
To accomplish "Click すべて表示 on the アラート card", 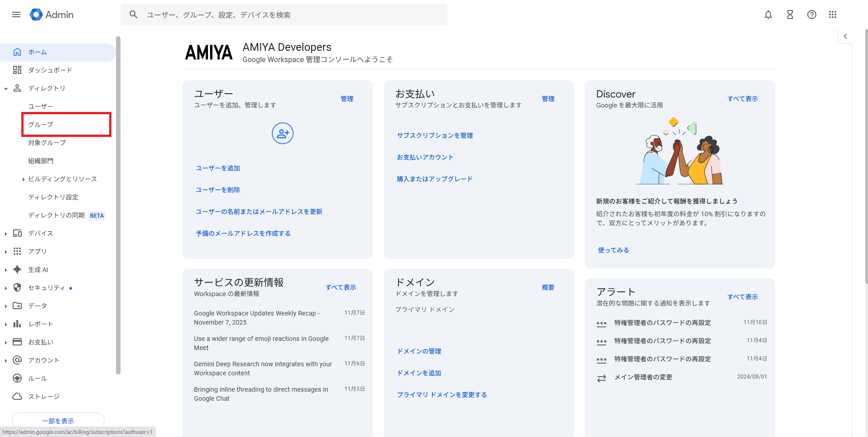I will (743, 296).
